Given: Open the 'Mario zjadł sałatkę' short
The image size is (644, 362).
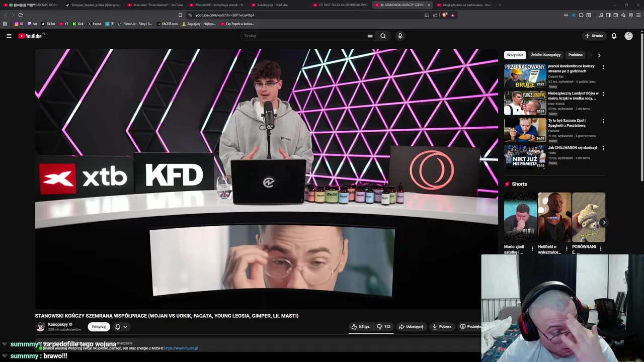Looking at the screenshot, I should [x=520, y=217].
